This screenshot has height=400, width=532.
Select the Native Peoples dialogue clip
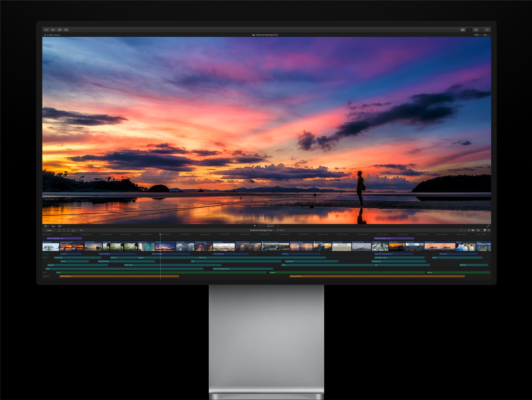(118, 254)
